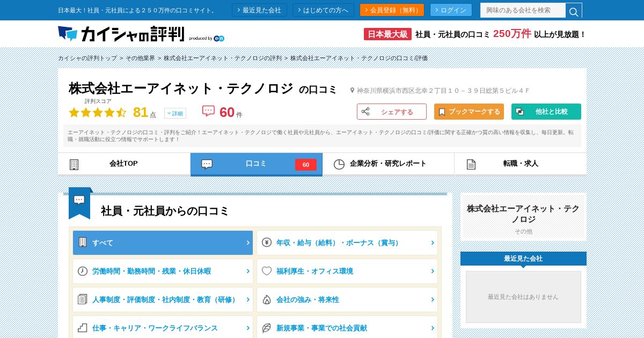Click the stairs icon for 仕事・キャリア category
The width and height of the screenshot is (644, 338).
click(x=83, y=328)
